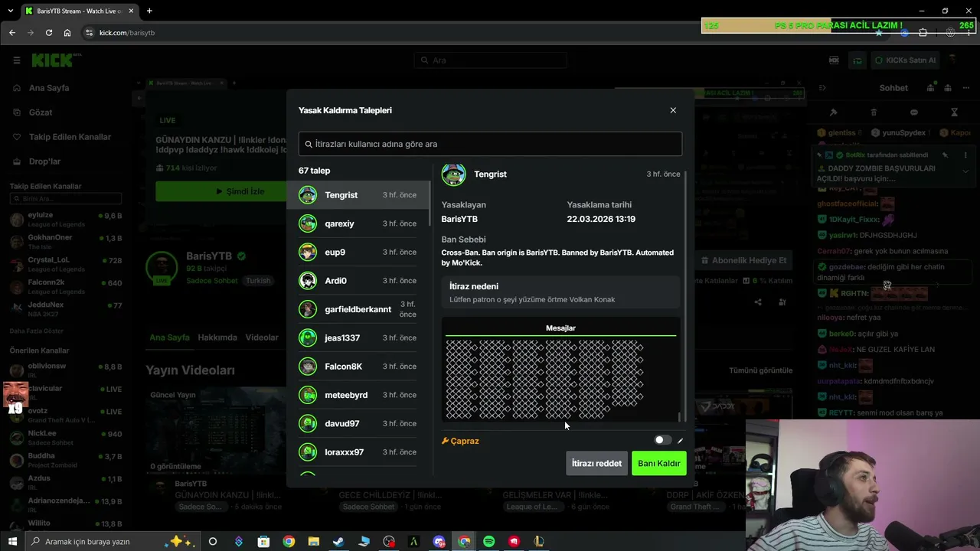Select Ardi0's appeal entry

tap(358, 281)
